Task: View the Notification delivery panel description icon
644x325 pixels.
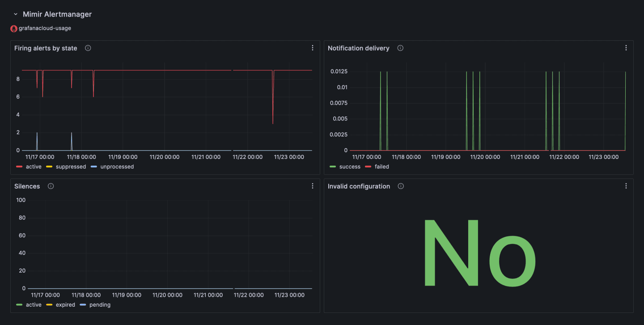Action: 400,48
